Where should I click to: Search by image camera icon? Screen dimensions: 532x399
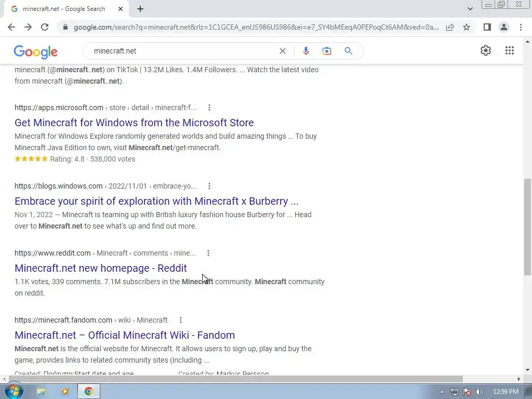(x=326, y=51)
